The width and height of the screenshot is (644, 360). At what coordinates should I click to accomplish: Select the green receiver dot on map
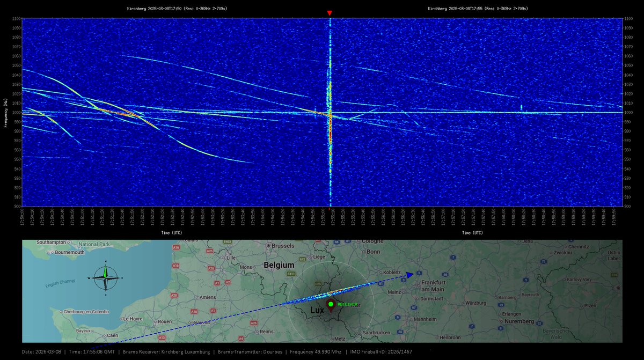tap(331, 304)
